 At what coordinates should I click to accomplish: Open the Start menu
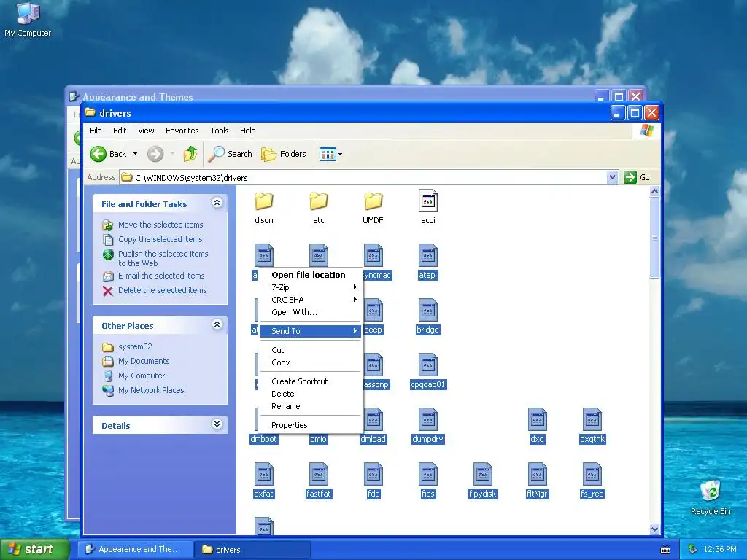click(34, 549)
